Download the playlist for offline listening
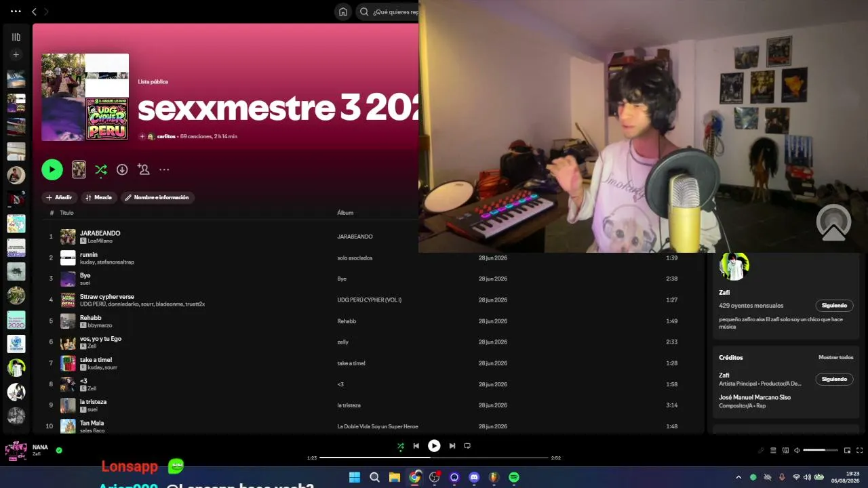This screenshot has width=868, height=488. point(122,169)
